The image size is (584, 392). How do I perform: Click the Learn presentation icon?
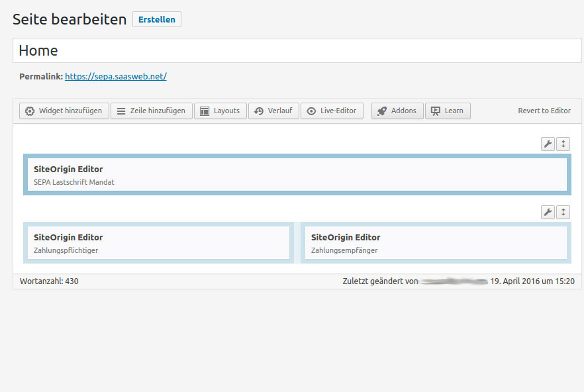(x=436, y=111)
